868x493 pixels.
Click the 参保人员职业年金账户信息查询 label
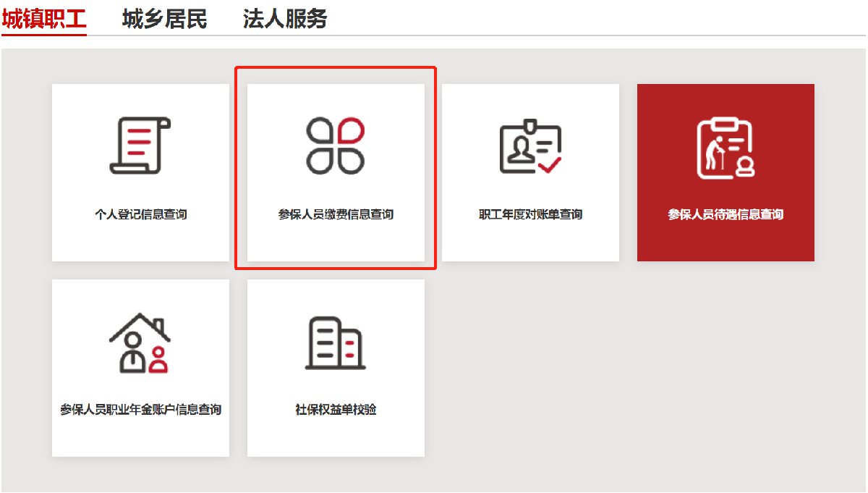click(140, 409)
